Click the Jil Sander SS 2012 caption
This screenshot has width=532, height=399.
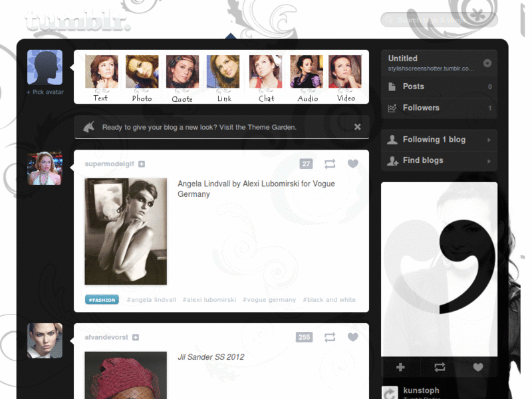pos(211,357)
